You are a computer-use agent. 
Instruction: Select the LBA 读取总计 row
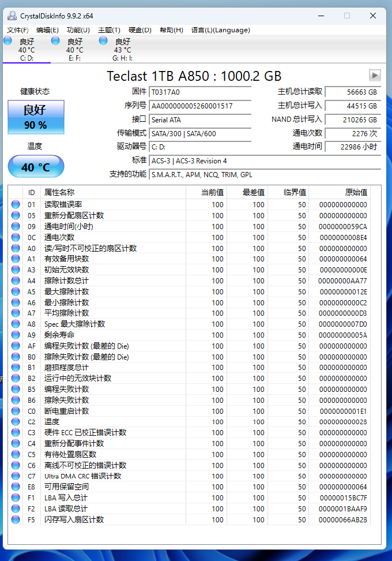click(x=190, y=508)
